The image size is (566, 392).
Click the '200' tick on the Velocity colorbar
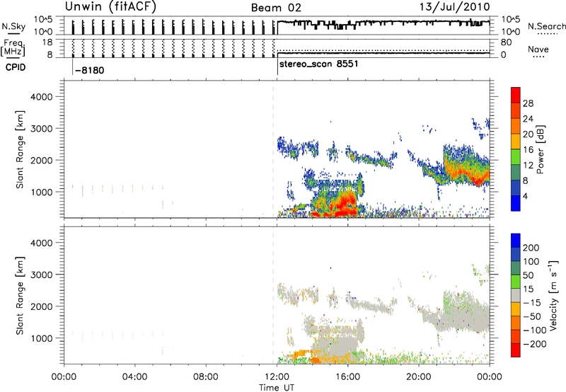click(x=531, y=248)
